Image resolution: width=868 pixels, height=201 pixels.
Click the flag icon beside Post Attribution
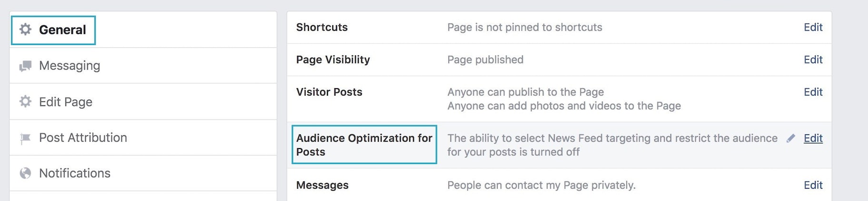pyautogui.click(x=25, y=138)
